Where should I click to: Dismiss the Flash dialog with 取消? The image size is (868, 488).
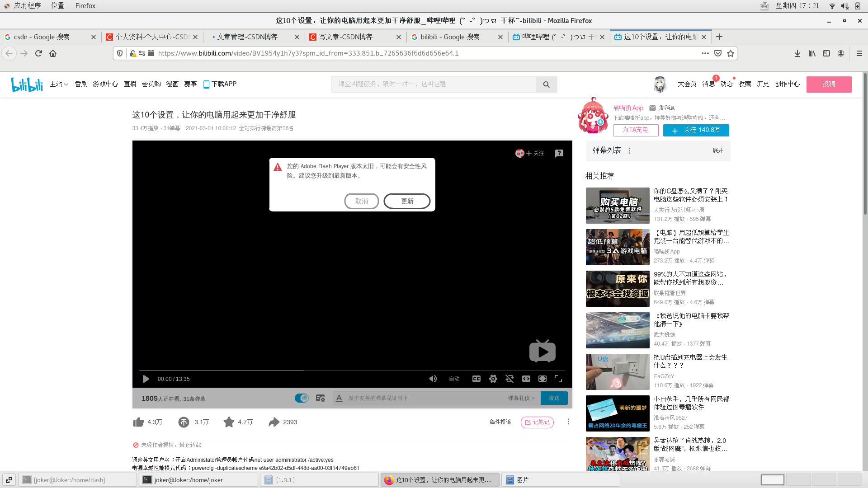click(x=362, y=201)
